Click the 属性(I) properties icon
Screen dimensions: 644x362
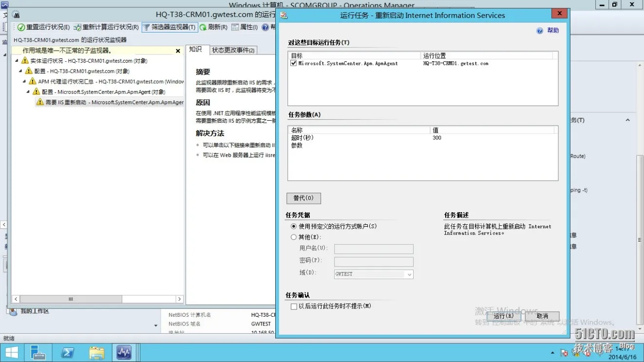[235, 27]
